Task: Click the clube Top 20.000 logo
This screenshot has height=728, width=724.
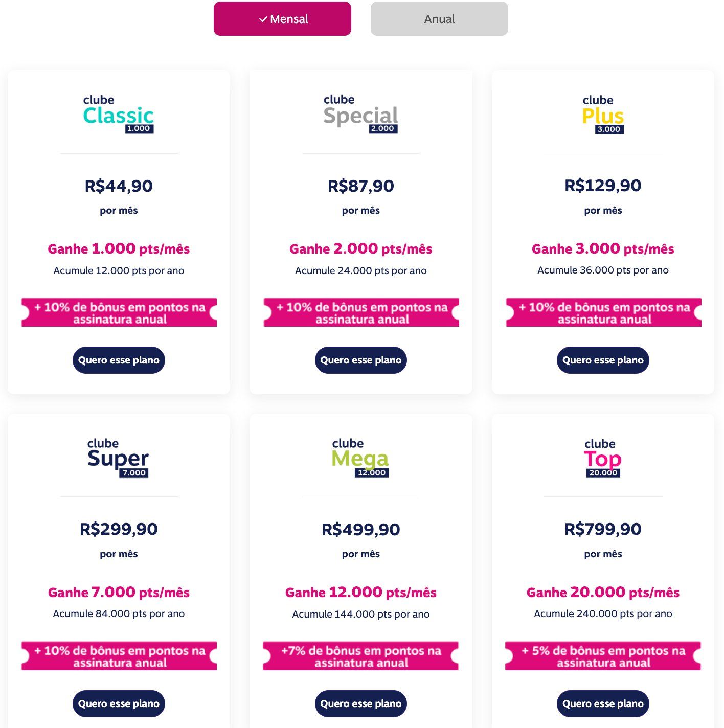Action: (603, 458)
